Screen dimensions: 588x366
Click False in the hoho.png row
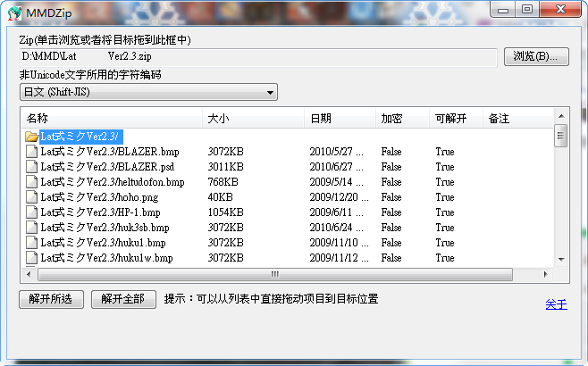391,197
